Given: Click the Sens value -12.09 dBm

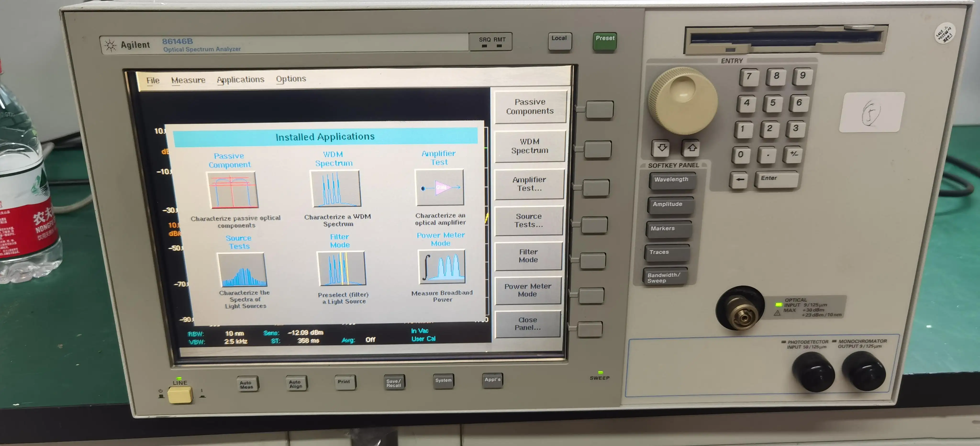Looking at the screenshot, I should (305, 333).
